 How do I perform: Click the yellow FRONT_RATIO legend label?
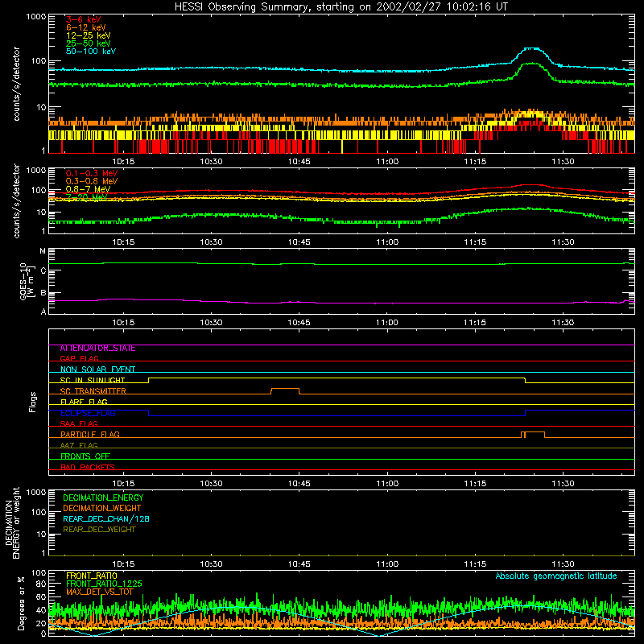(92, 576)
